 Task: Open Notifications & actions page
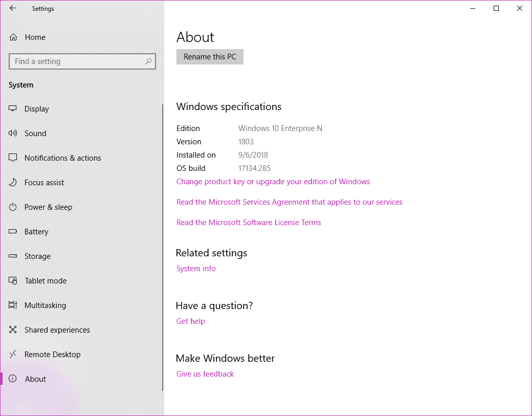63,158
